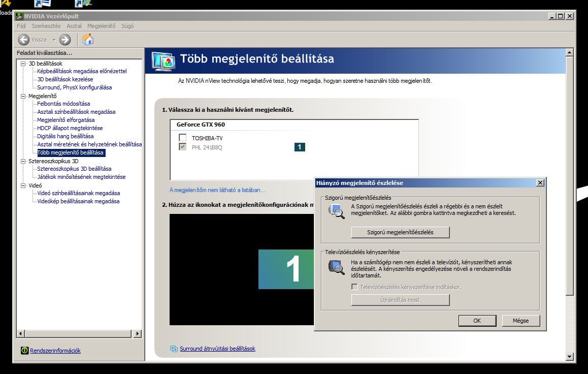Select Felbontás módosítása
The width and height of the screenshot is (588, 374).
(63, 104)
